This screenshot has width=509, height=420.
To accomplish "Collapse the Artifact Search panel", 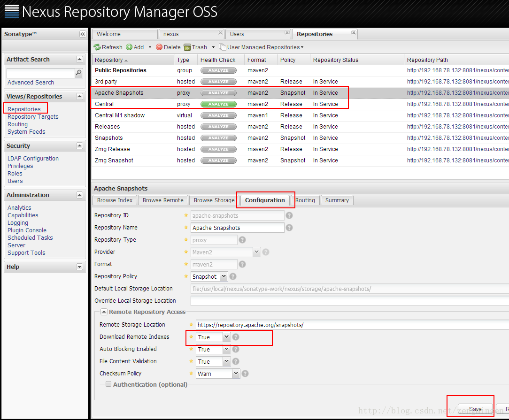I will click(x=79, y=59).
